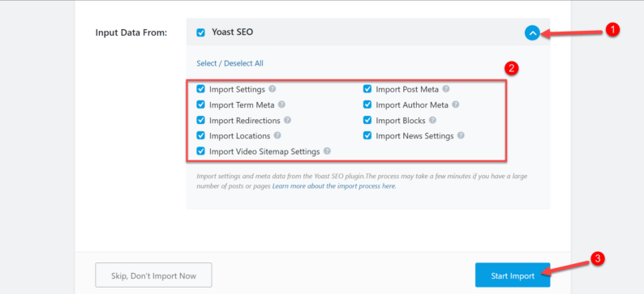Show help tooltip for Import Locations
Image resolution: width=644 pixels, height=294 pixels.
[277, 135]
